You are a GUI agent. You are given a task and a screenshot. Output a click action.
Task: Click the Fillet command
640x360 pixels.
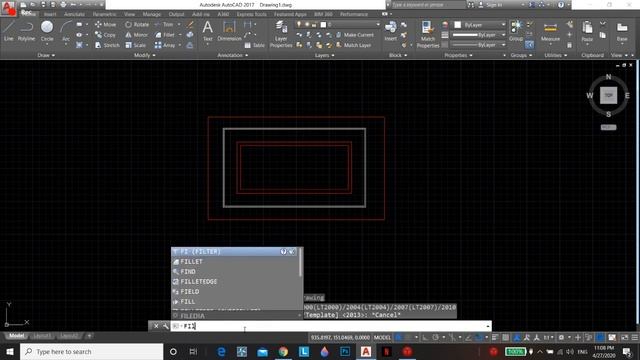tap(165, 35)
